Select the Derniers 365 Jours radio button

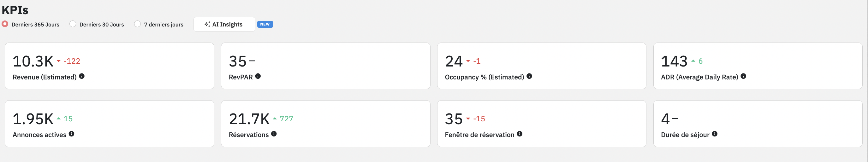click(5, 24)
